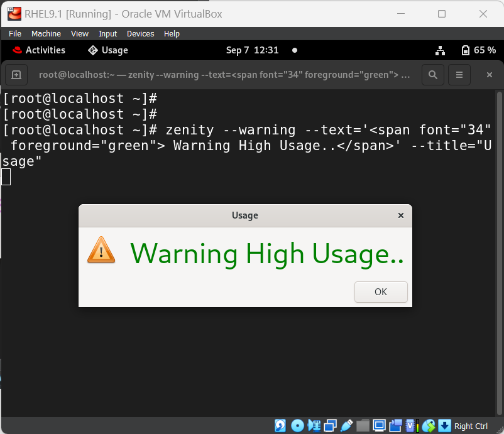Screen dimensions: 504x434
Task: Open the Input menu
Action: (x=107, y=34)
